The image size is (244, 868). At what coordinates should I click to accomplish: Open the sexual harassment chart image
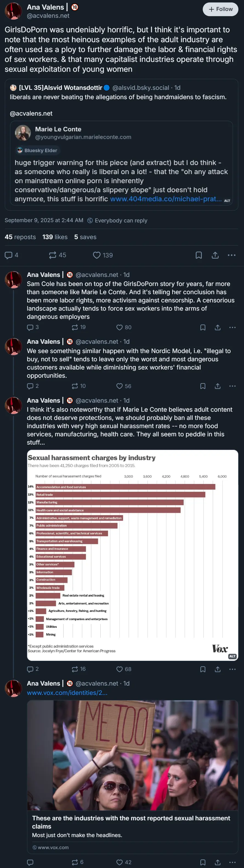132,553
